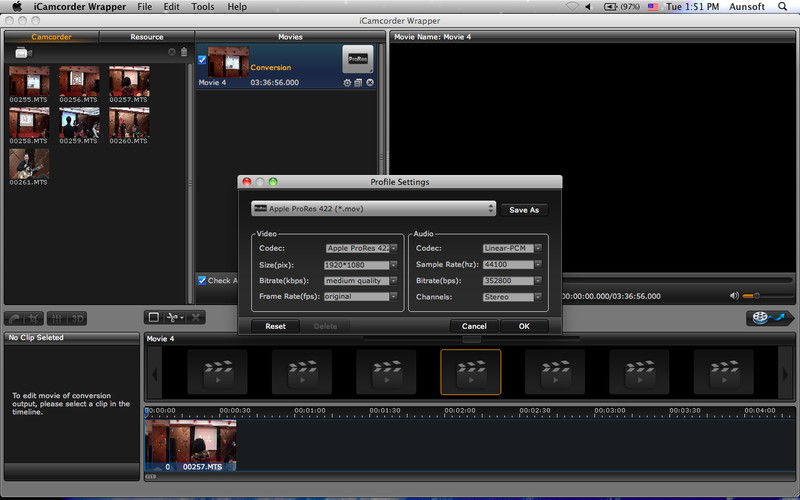Open the Size(pix) dropdown
The height and width of the screenshot is (500, 800).
pos(361,265)
